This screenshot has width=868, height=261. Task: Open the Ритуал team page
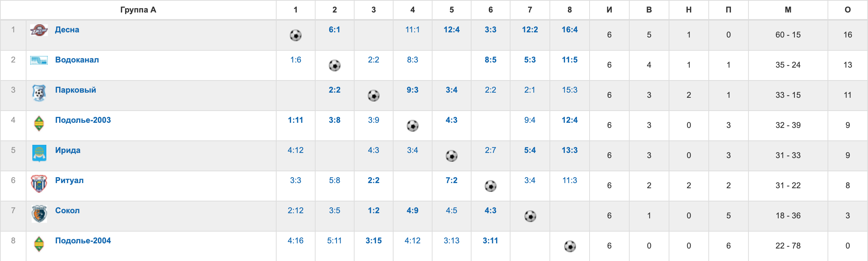69,180
